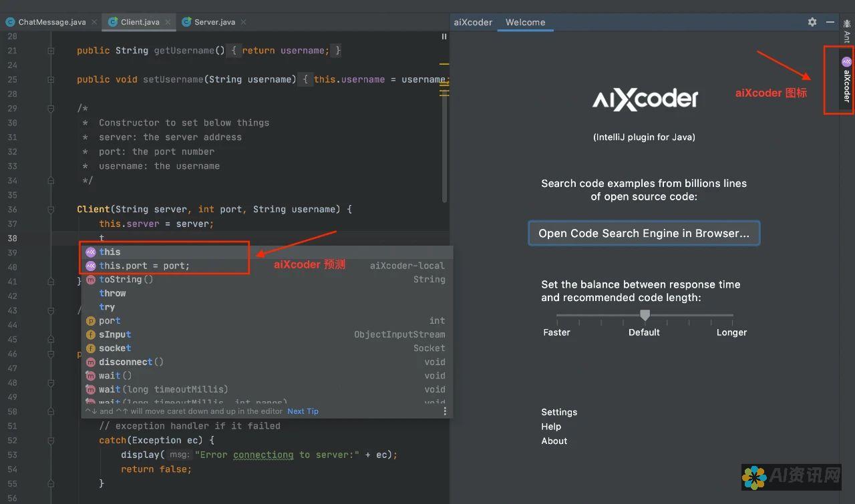The height and width of the screenshot is (504, 855).
Task: Click "return false;" statement in editor
Action: coord(156,469)
